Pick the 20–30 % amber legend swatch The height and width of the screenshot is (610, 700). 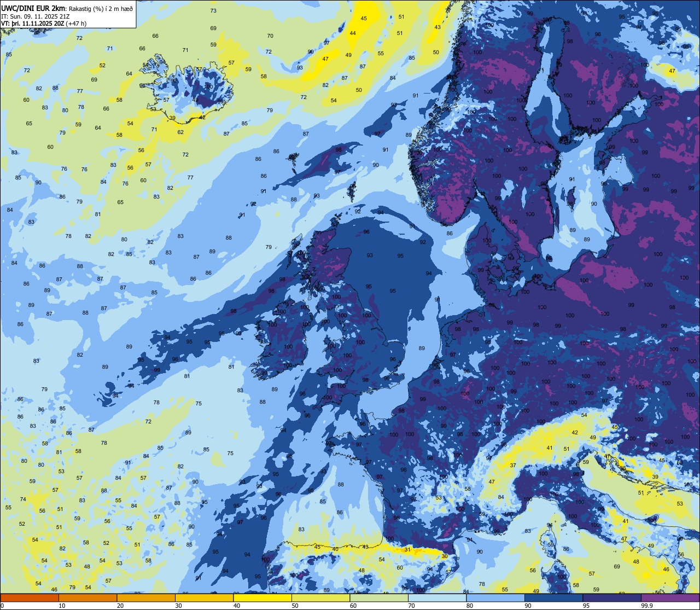146,597
